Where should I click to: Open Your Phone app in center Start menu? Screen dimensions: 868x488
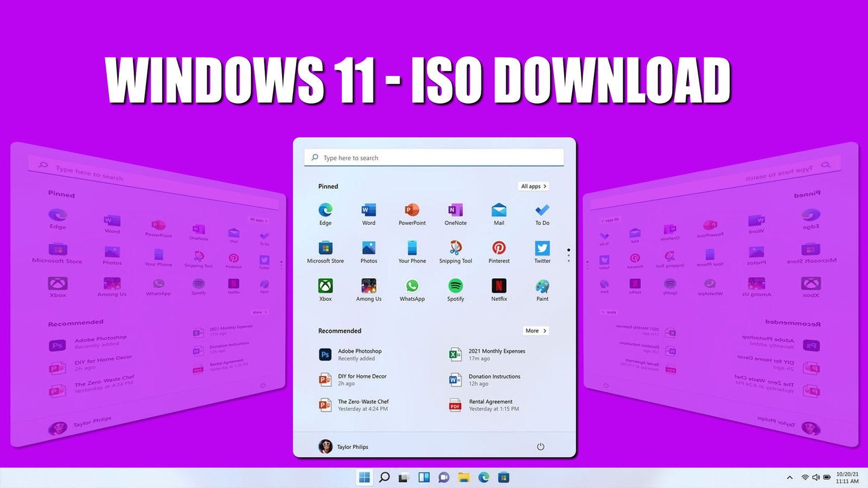pyautogui.click(x=412, y=252)
